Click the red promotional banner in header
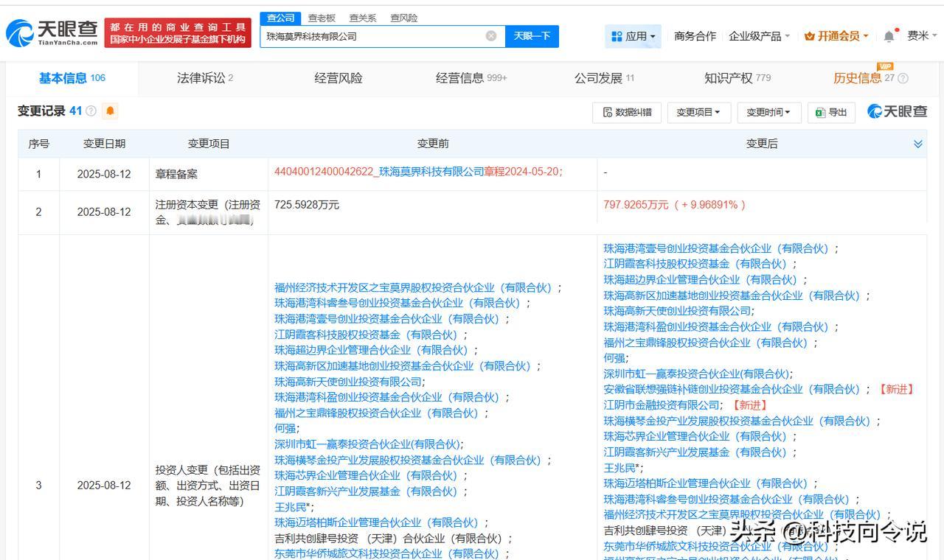This screenshot has height=560, width=944. pyautogui.click(x=178, y=33)
